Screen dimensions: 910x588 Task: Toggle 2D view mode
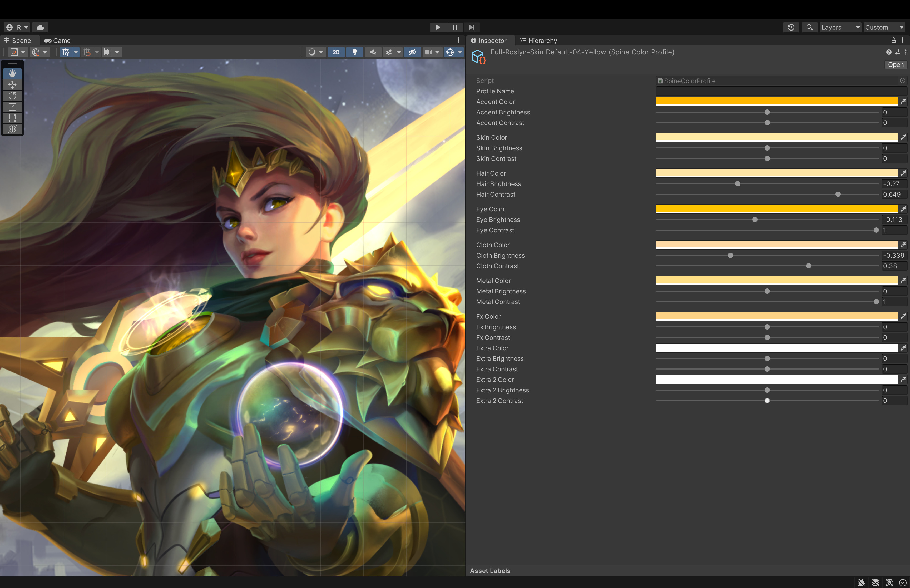(336, 52)
